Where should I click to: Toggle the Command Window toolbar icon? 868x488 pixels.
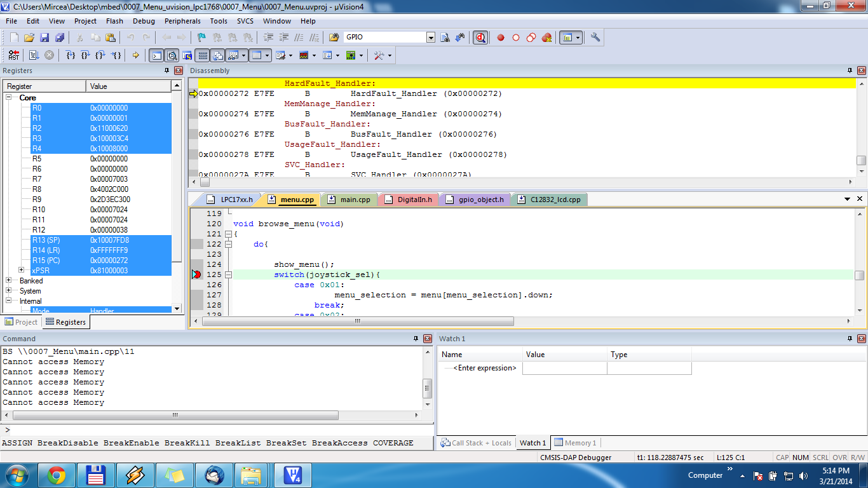click(x=156, y=55)
